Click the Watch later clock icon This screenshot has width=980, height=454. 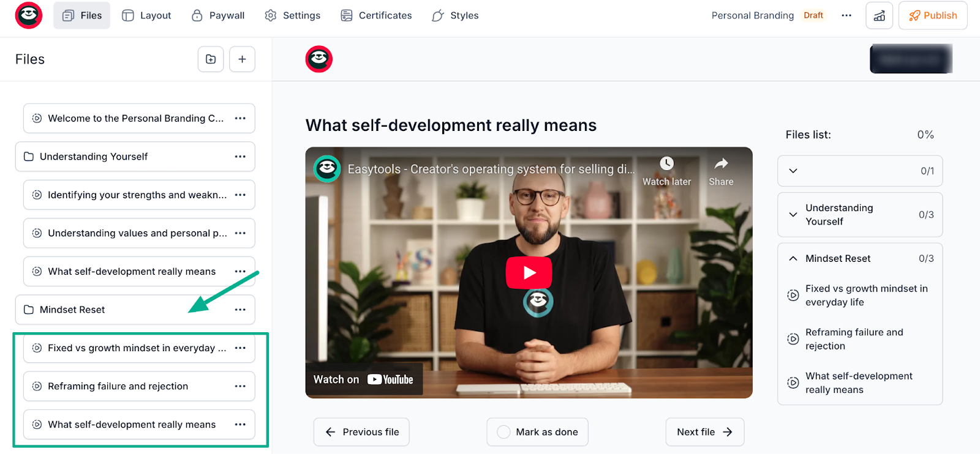point(666,163)
